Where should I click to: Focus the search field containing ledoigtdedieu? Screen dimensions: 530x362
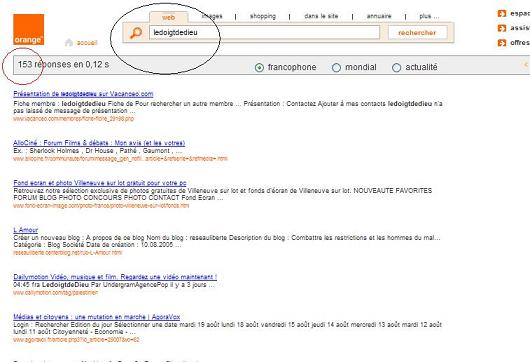point(264,32)
